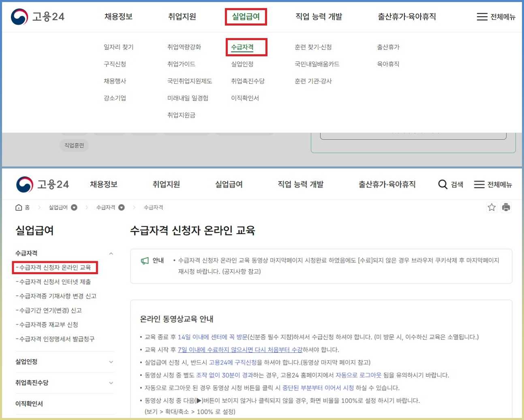The image size is (524, 420).
Task: Open search with the magnifying glass icon
Action: tap(442, 184)
